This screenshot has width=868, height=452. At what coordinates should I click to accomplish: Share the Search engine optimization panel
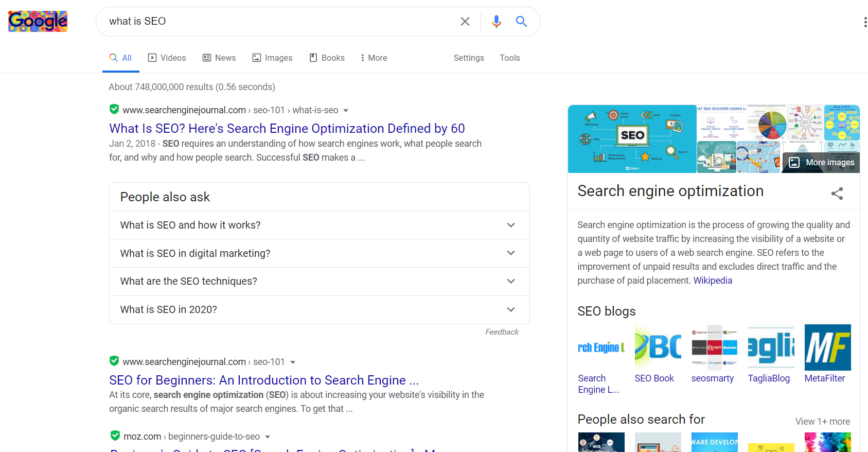(837, 194)
